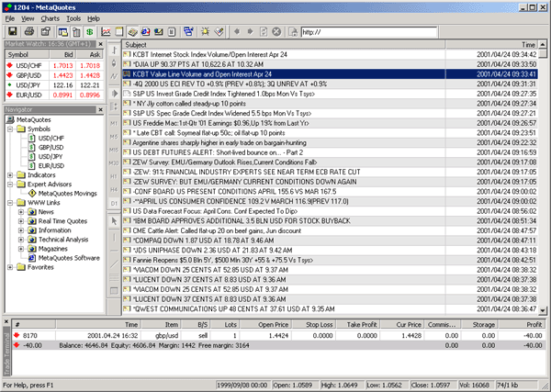The height and width of the screenshot is (392, 551).
Task: Expand the Indicators folder
Action: (10, 175)
